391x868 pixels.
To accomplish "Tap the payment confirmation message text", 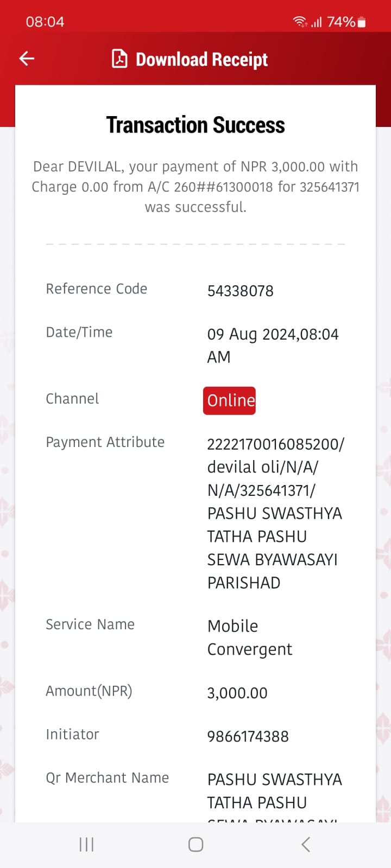I will click(x=195, y=187).
